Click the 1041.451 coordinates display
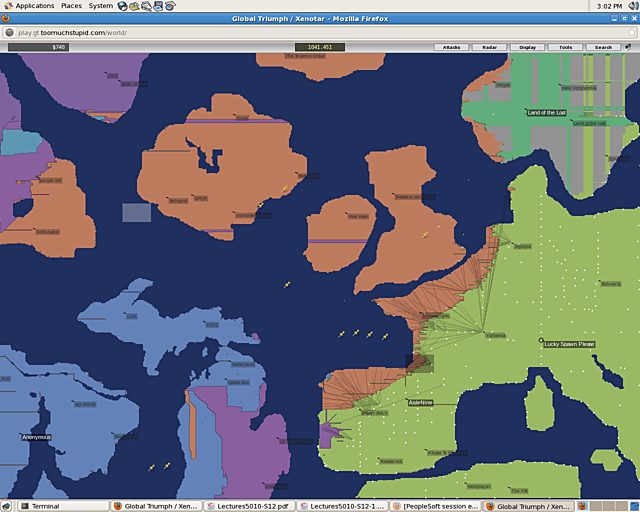Screen dimensions: 640x512 [x=320, y=47]
